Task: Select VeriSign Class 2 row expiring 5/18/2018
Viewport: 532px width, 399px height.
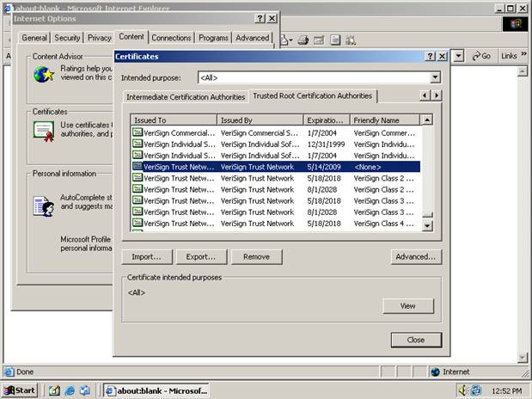Action: click(x=276, y=178)
